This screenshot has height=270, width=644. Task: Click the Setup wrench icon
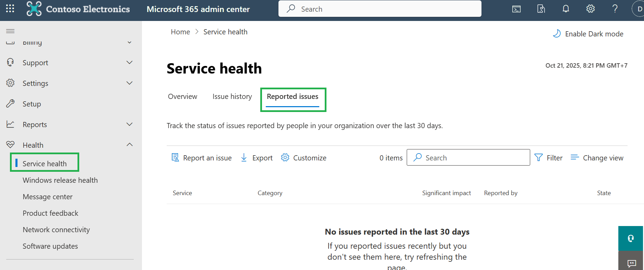click(x=10, y=104)
